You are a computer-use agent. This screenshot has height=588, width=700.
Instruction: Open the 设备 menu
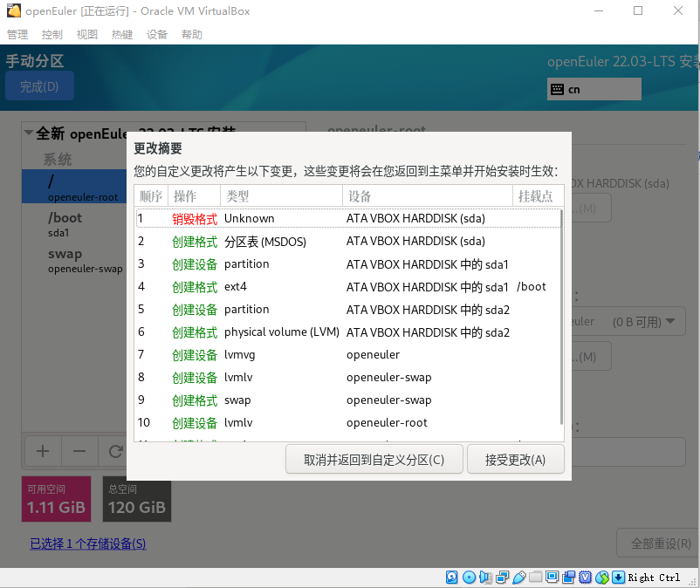pos(156,34)
